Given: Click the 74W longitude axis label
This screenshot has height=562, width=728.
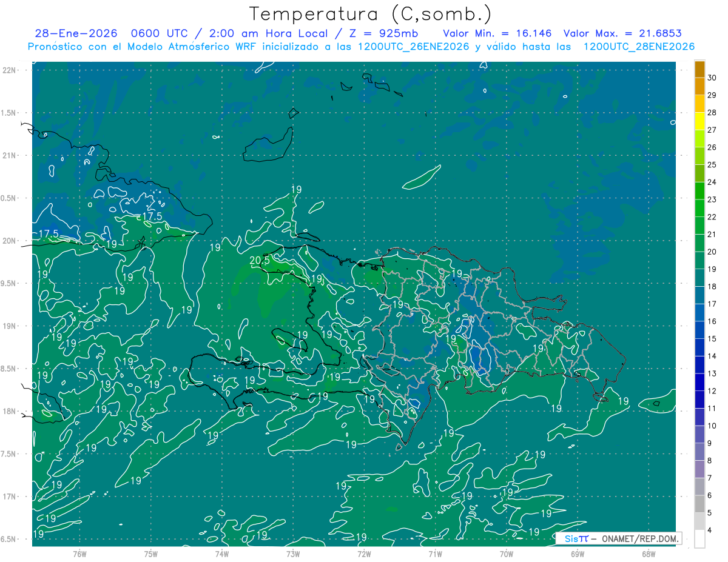Looking at the screenshot, I should pyautogui.click(x=221, y=554).
